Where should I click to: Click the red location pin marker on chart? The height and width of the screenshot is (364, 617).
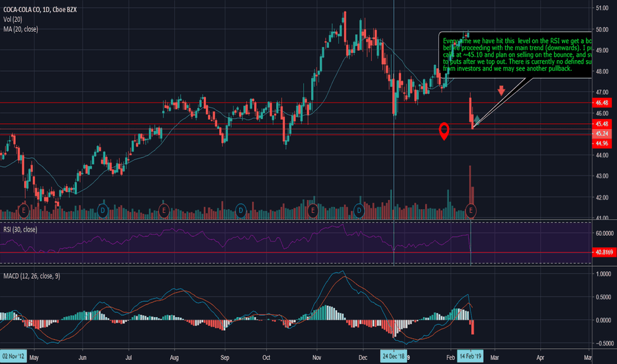coord(444,131)
